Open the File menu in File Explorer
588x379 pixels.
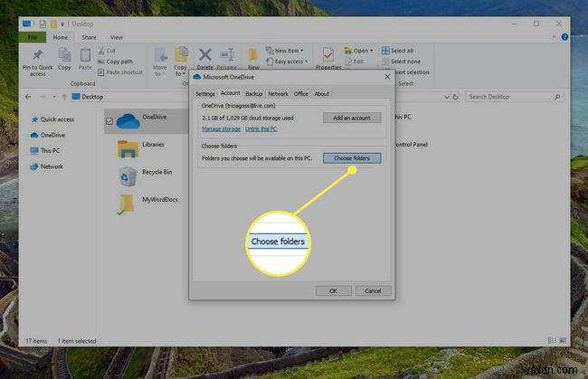click(33, 37)
